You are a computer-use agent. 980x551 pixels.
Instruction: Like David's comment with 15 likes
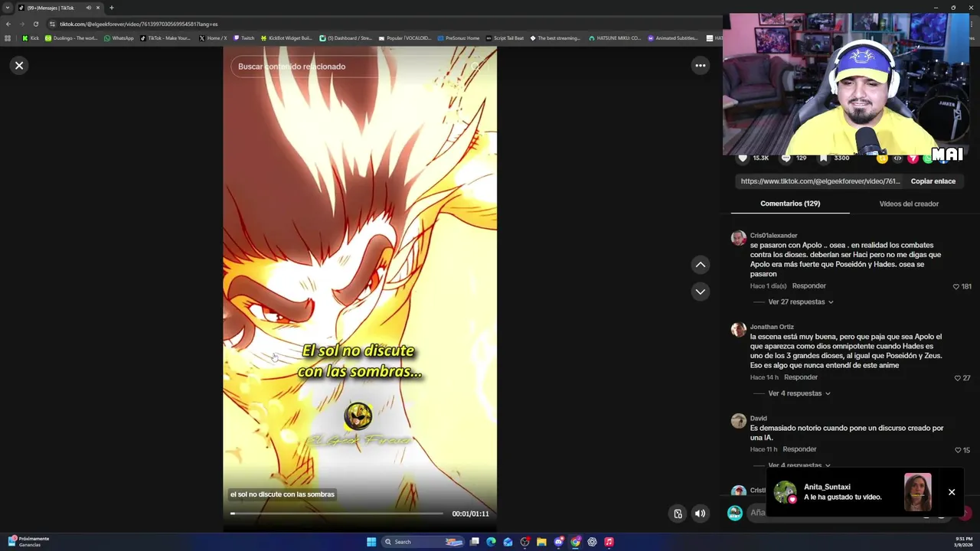pos(958,450)
